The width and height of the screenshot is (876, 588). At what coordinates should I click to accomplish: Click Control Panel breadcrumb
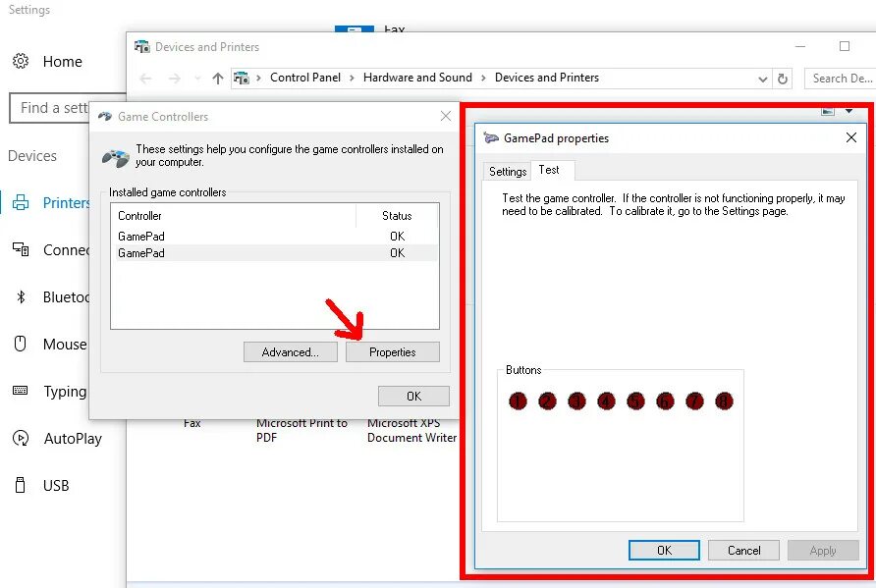(305, 78)
